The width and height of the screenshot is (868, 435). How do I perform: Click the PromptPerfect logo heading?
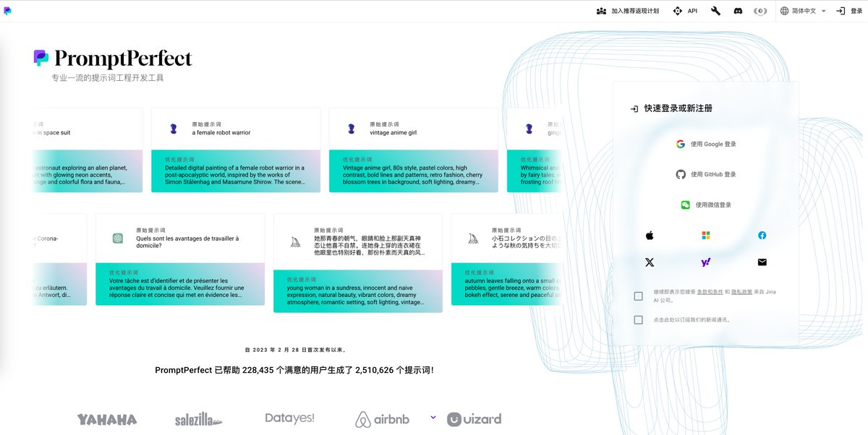click(113, 58)
